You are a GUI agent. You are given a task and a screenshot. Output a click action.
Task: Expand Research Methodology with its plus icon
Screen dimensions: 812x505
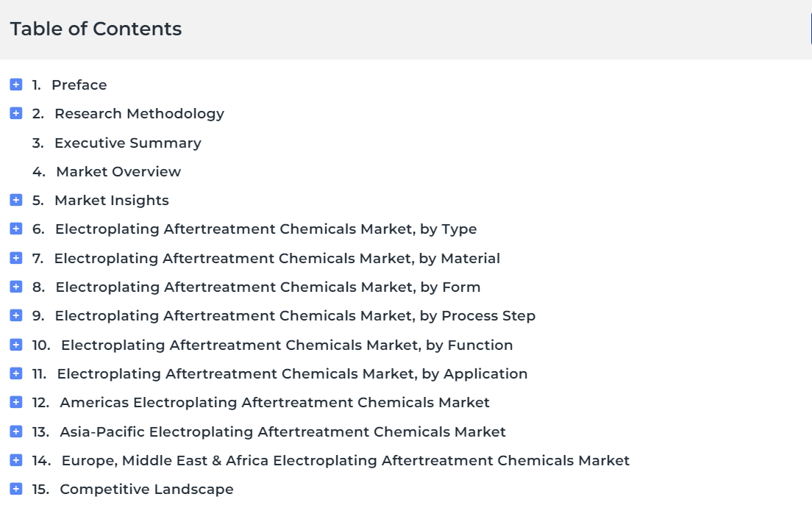pos(16,113)
